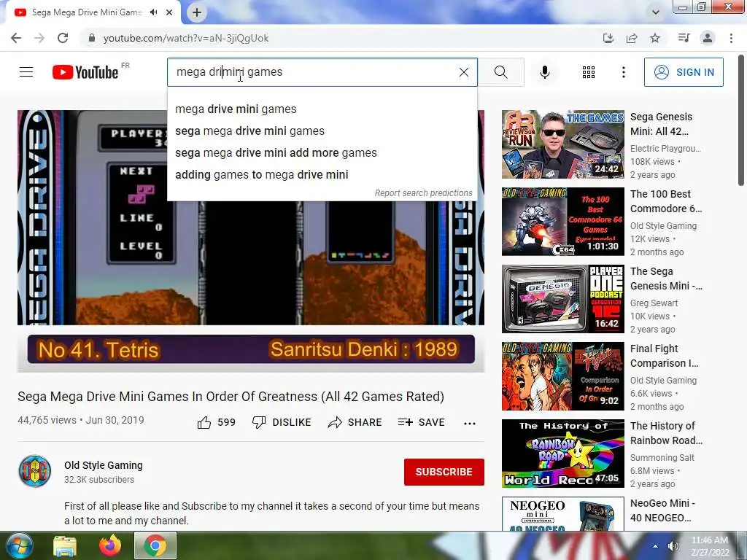Open Old Style Gaming channel avatar

(35, 472)
